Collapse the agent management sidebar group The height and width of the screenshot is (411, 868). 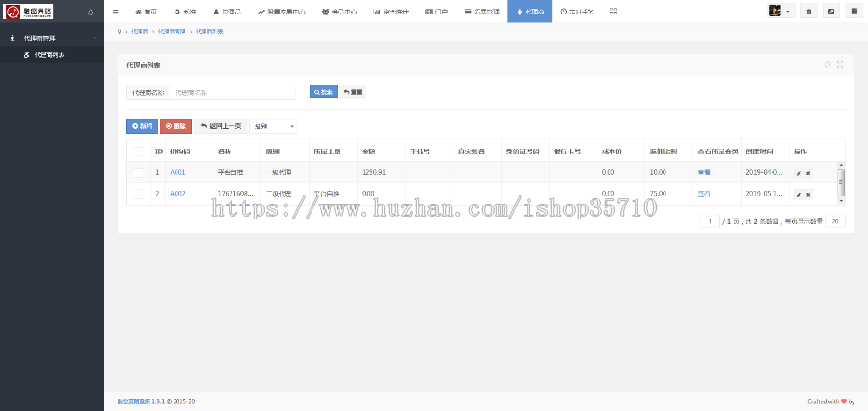click(x=52, y=38)
